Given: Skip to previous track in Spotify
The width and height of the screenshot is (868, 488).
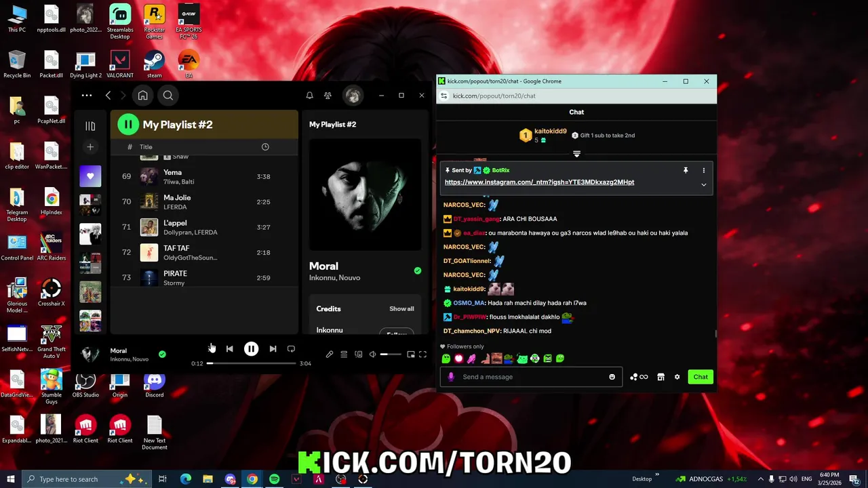Looking at the screenshot, I should pyautogui.click(x=229, y=349).
